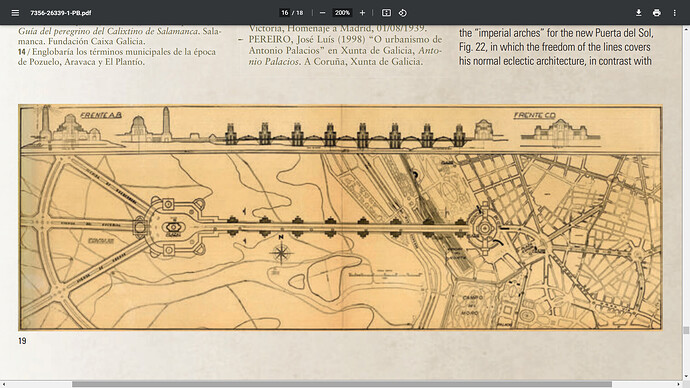Click 'Guía del peregrino del Calixtino' text
This screenshot has height=388, width=690.
(x=108, y=31)
